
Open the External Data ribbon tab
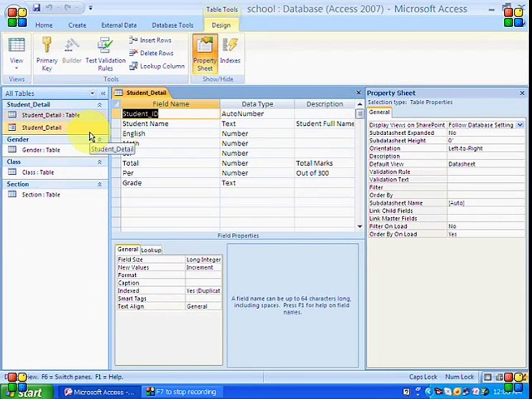pos(119,25)
